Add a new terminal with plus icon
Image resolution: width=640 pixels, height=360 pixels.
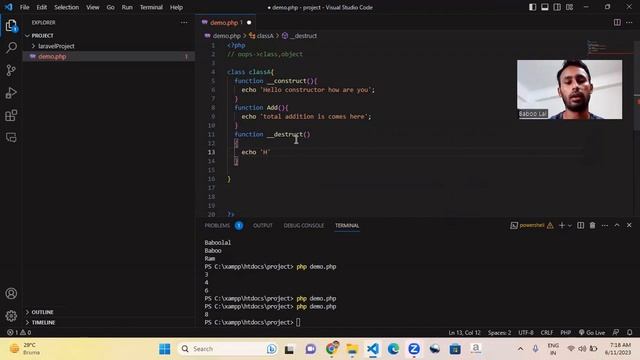pyautogui.click(x=562, y=225)
